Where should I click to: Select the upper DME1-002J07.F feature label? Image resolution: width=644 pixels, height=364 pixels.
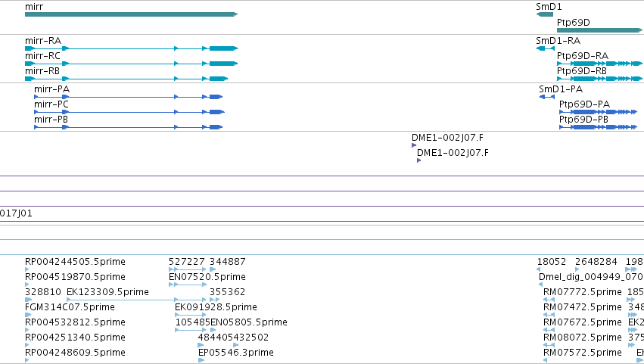(x=448, y=138)
